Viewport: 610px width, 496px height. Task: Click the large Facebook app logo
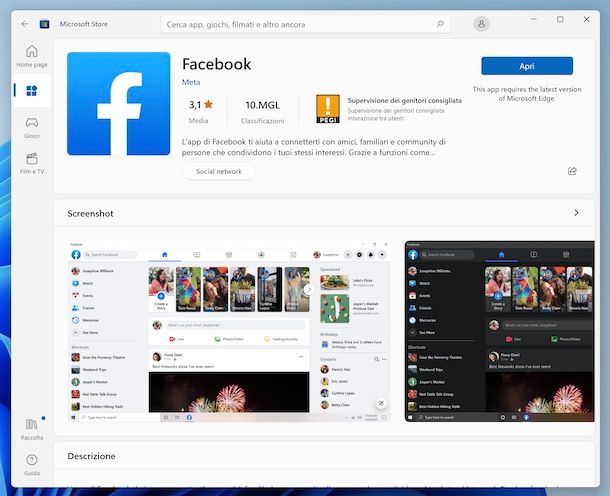pyautogui.click(x=119, y=103)
